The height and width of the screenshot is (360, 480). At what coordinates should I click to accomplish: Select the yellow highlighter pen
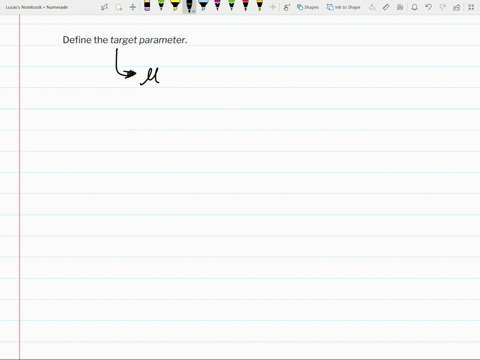(x=175, y=6)
